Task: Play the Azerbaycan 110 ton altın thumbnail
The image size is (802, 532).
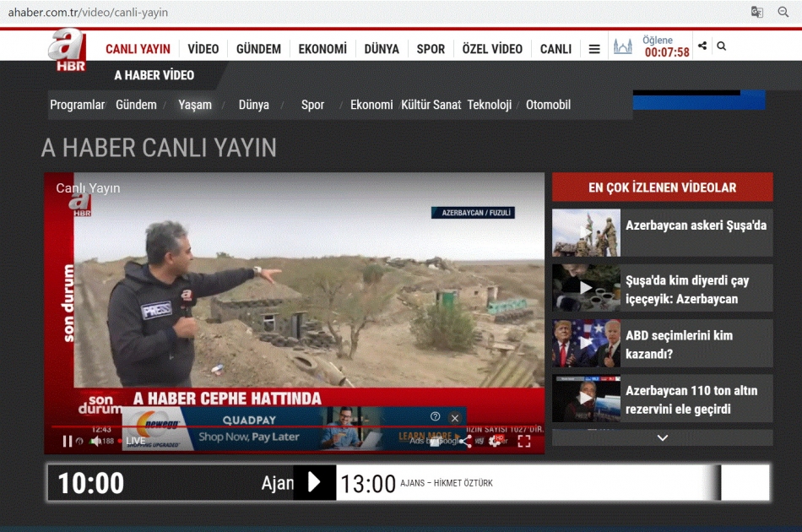Action: pos(586,399)
